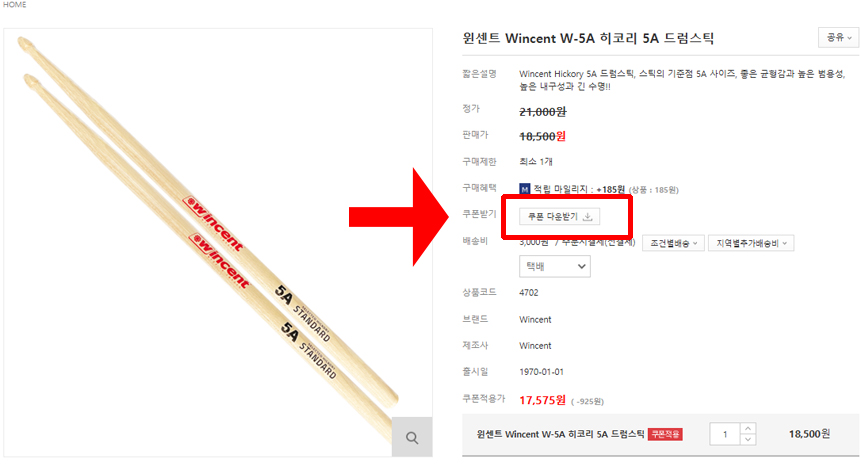This screenshot has width=860, height=470.
Task: Click the red 쿠폰적용 badge
Action: [665, 434]
